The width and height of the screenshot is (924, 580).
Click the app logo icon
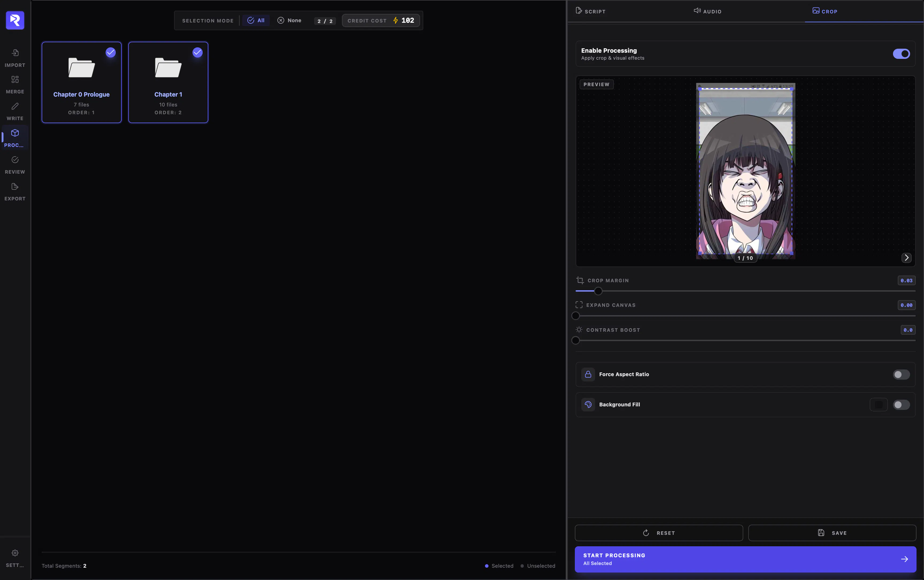pos(15,20)
